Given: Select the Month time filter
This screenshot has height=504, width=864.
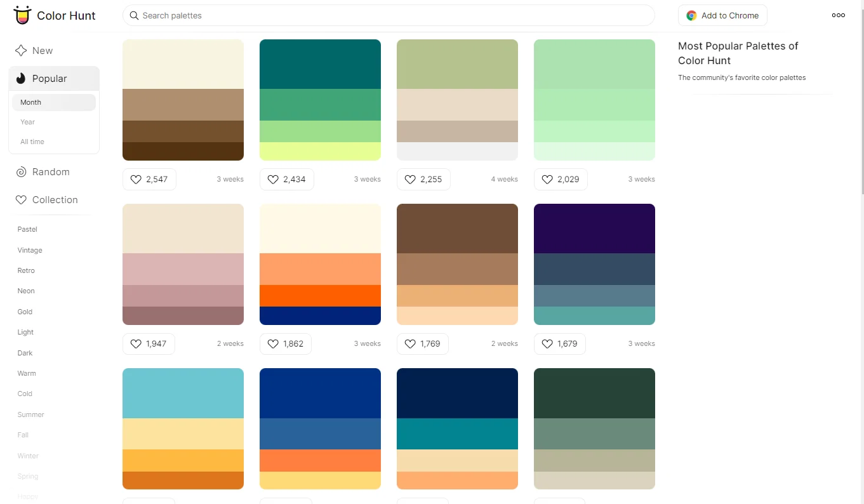Looking at the screenshot, I should point(54,102).
